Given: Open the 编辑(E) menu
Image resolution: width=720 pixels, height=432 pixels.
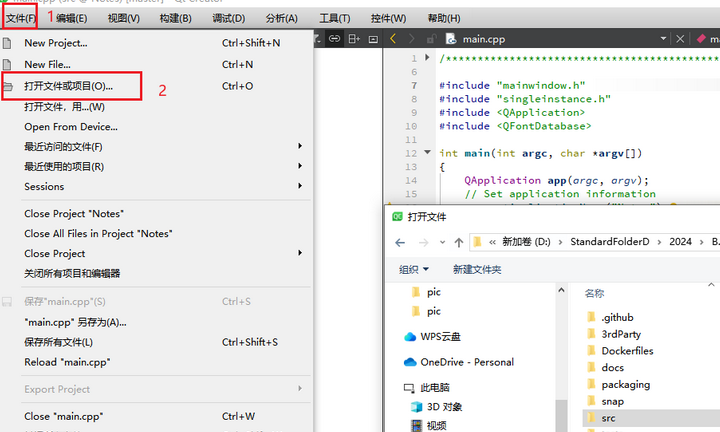Looking at the screenshot, I should tap(72, 18).
